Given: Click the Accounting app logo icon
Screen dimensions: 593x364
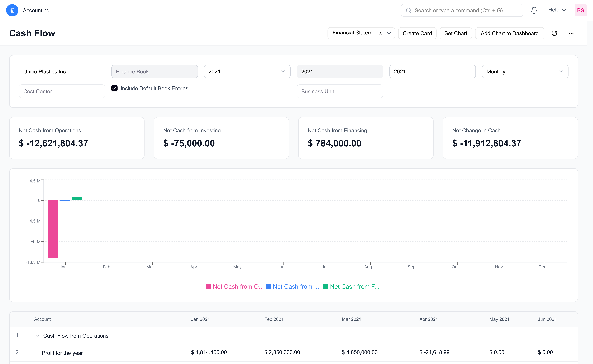Looking at the screenshot, I should [x=12, y=10].
